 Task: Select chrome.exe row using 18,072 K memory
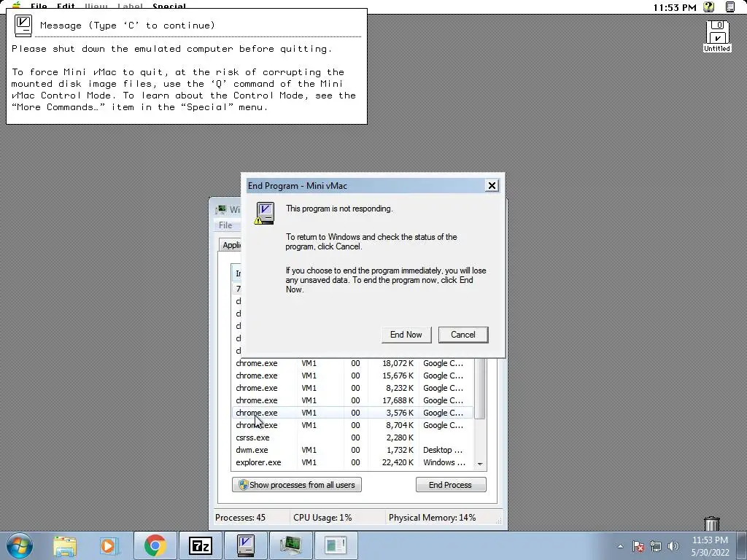coord(352,363)
